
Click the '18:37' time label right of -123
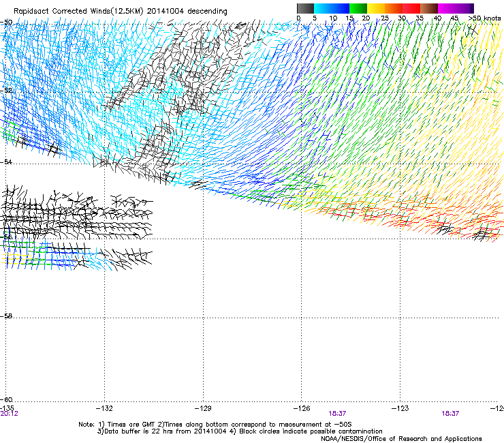450,414
